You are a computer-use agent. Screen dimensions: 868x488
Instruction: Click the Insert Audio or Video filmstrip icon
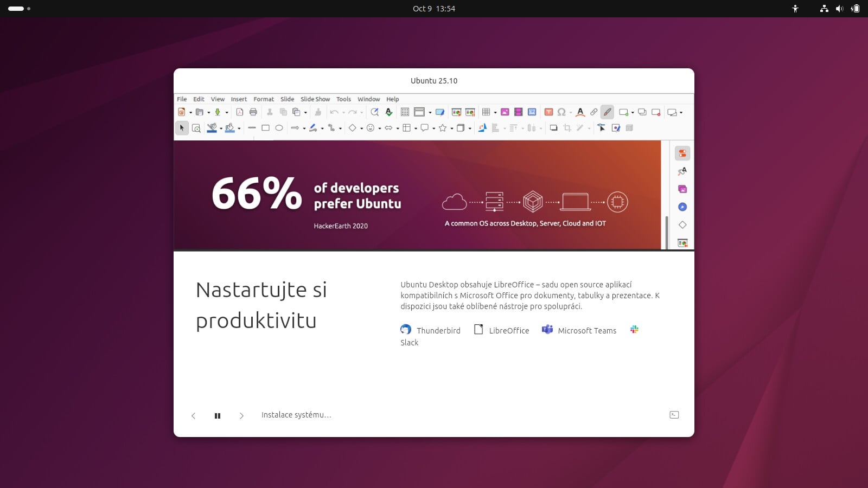pos(518,112)
